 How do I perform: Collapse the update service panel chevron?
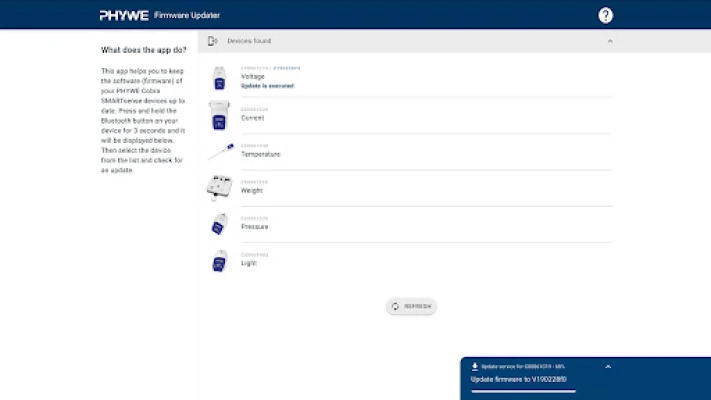pos(608,367)
